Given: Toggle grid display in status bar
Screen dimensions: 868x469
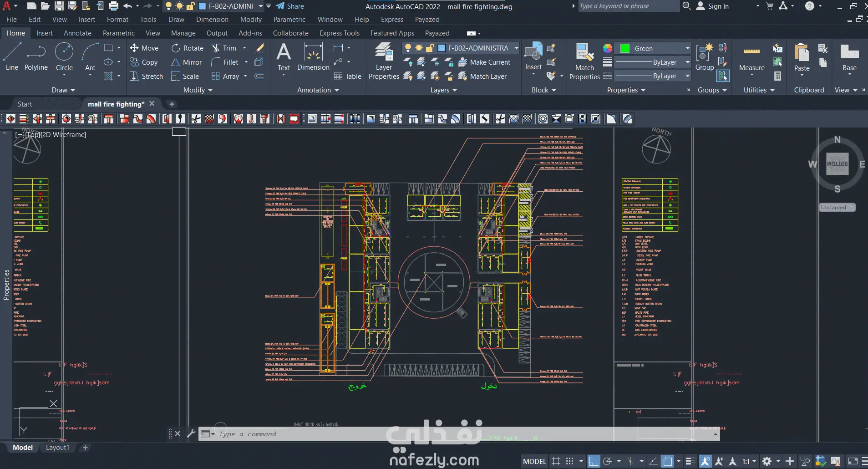Looking at the screenshot, I should click(x=556, y=461).
